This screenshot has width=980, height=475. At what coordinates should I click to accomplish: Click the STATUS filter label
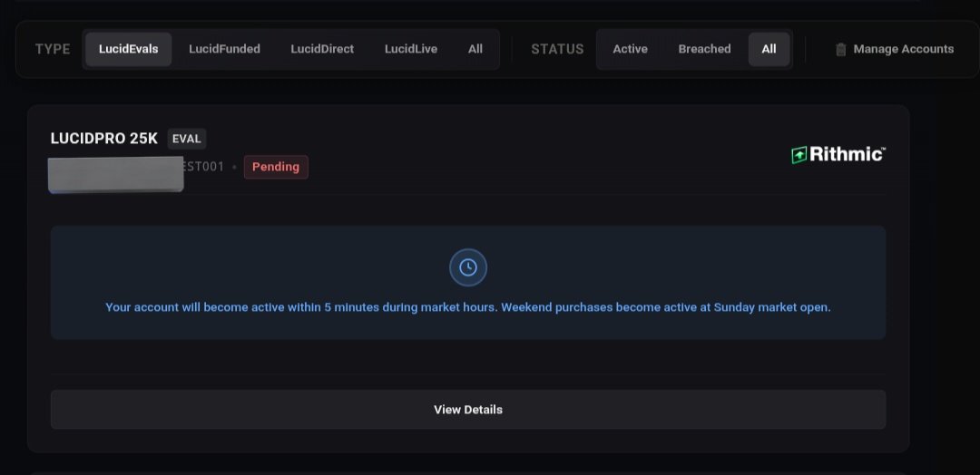pyautogui.click(x=557, y=49)
